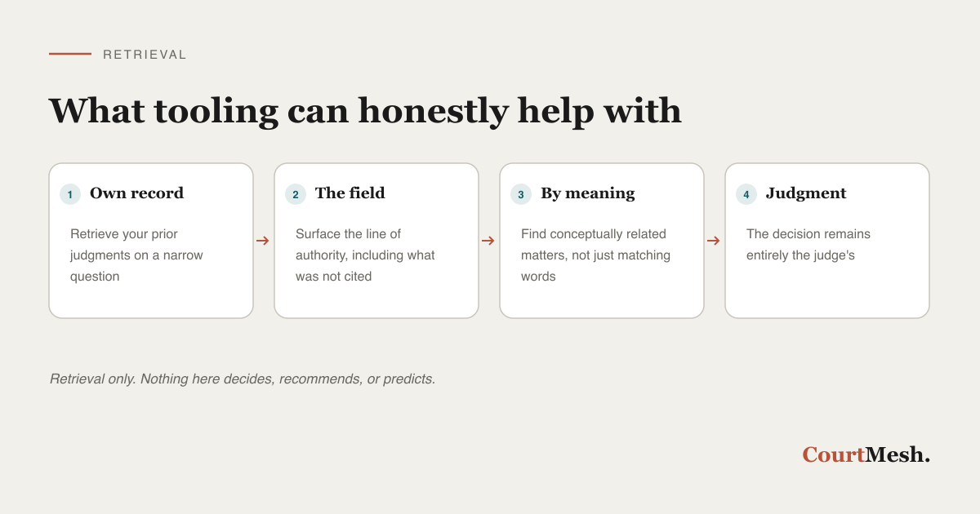
Task: Click the red line beside RETRIEVAL label
Action: [70, 54]
